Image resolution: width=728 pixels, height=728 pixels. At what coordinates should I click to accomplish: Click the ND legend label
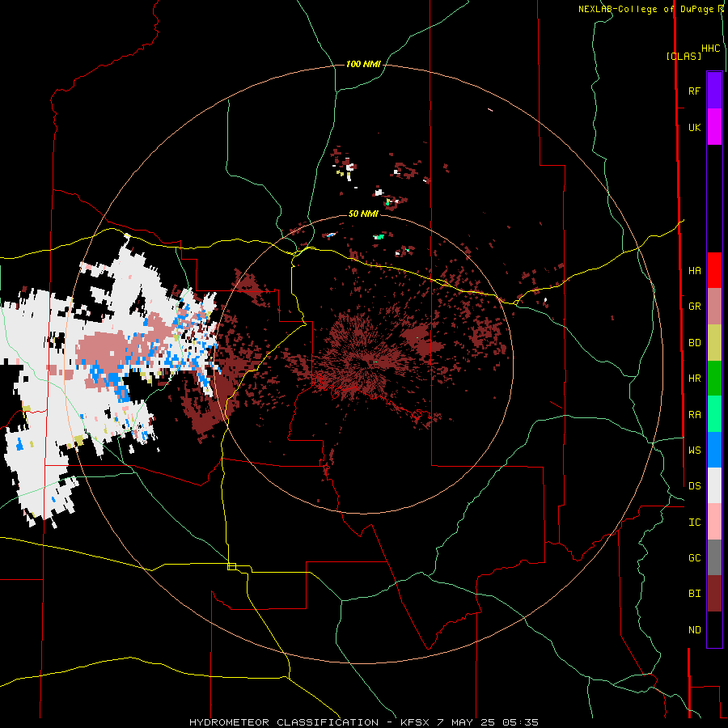pyautogui.click(x=694, y=630)
